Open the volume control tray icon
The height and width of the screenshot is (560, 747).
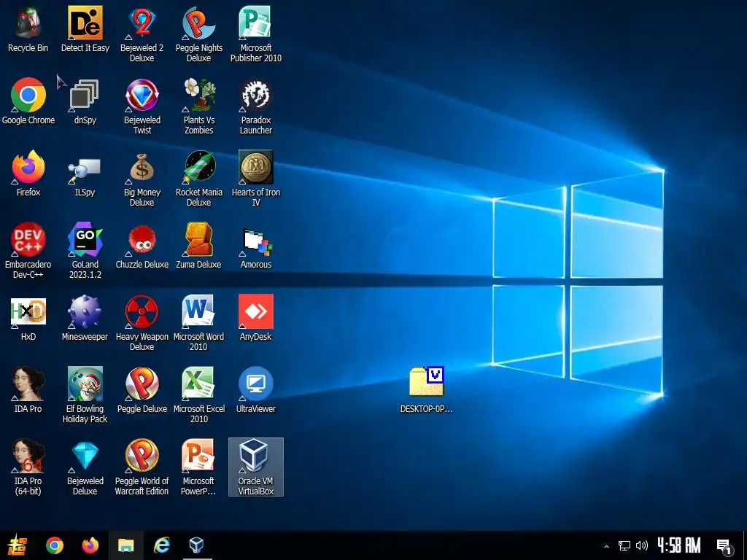point(642,545)
